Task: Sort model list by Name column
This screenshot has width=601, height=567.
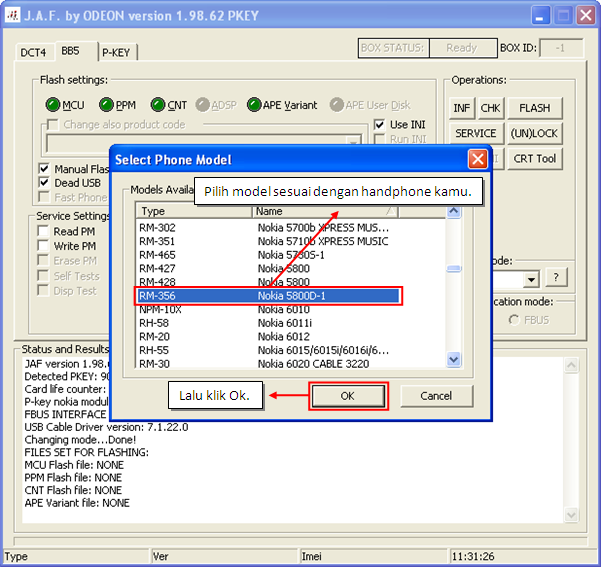Action: [x=325, y=211]
